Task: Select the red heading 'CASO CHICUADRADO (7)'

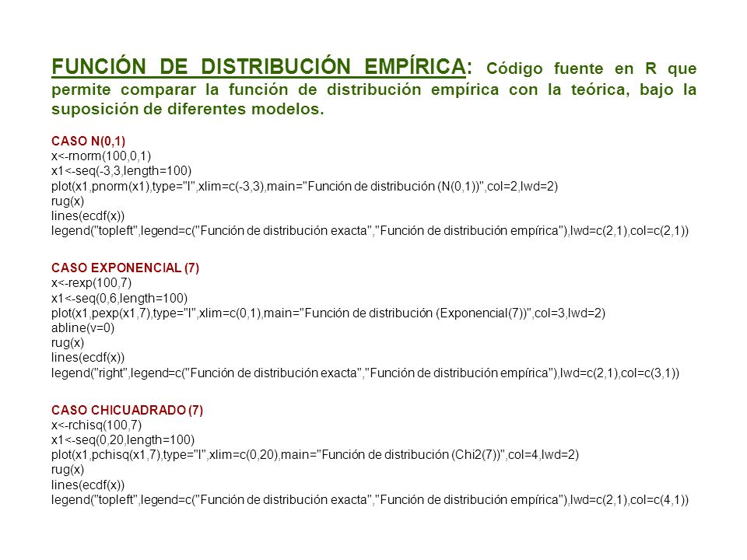Action: point(127,410)
